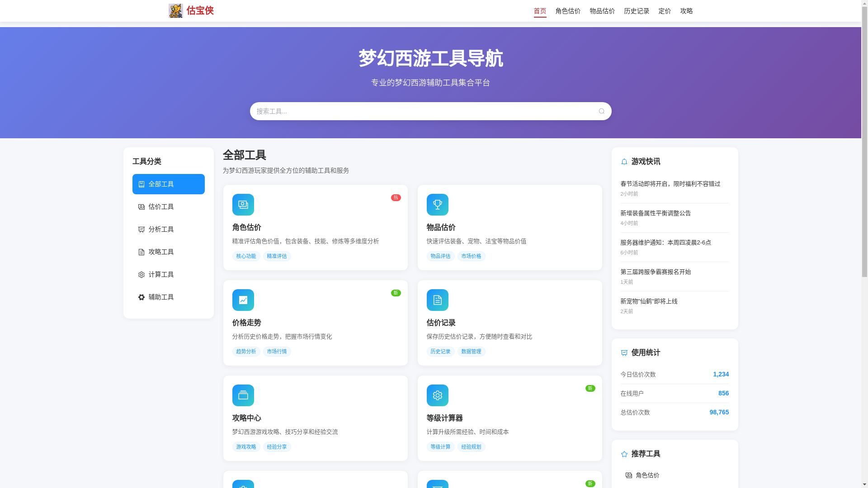Open the 攻略中心 card title
868x488 pixels.
point(246,418)
